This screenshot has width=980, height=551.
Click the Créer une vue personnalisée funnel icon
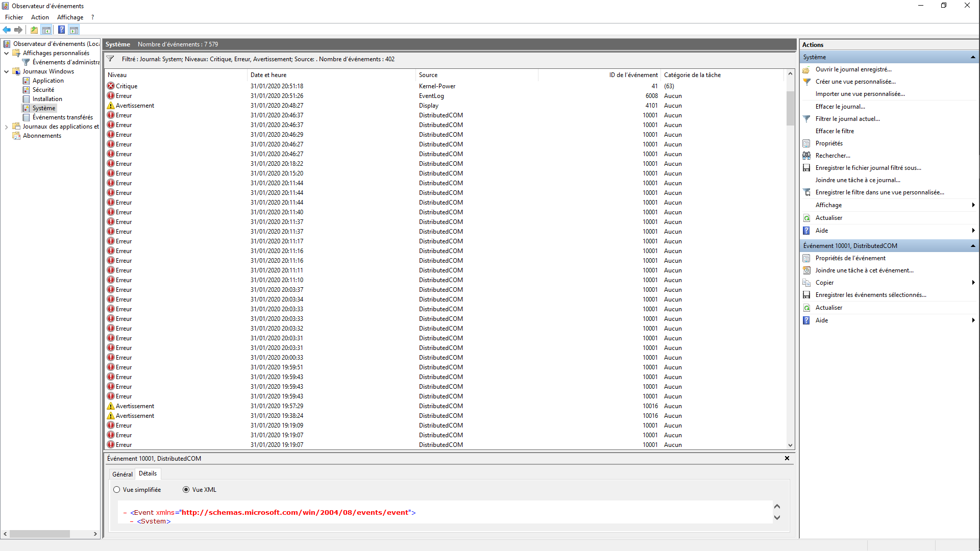[x=806, y=82]
